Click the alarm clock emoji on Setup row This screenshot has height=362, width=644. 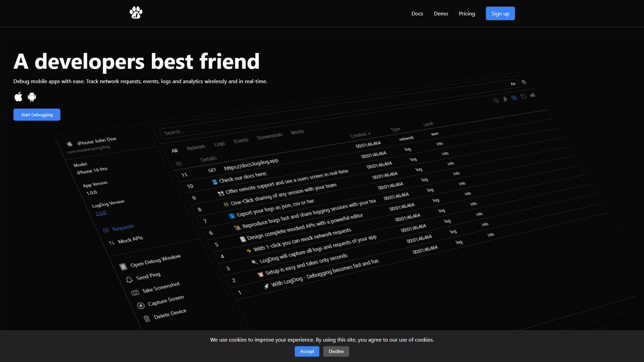pos(260,275)
